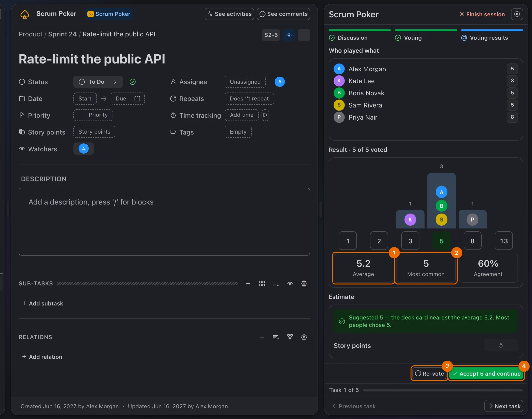Switch sub-tasks to grid view icon

tap(262, 284)
